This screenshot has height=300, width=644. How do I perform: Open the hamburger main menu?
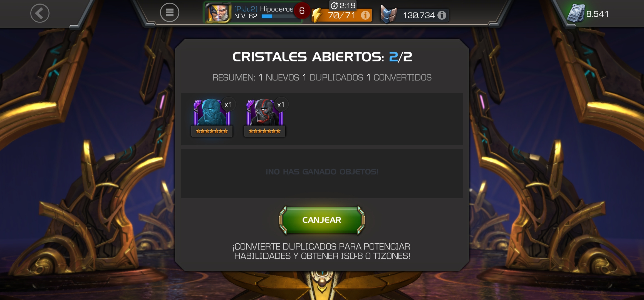tap(169, 12)
